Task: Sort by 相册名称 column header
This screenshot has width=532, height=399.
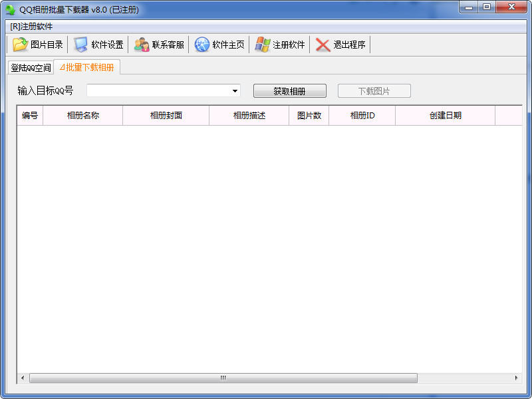Action: coord(82,115)
